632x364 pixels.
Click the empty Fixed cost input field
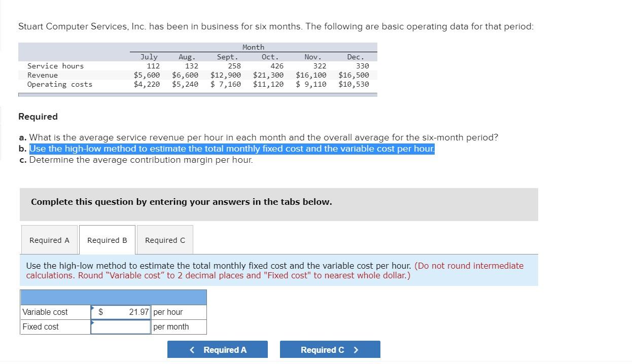121,327
